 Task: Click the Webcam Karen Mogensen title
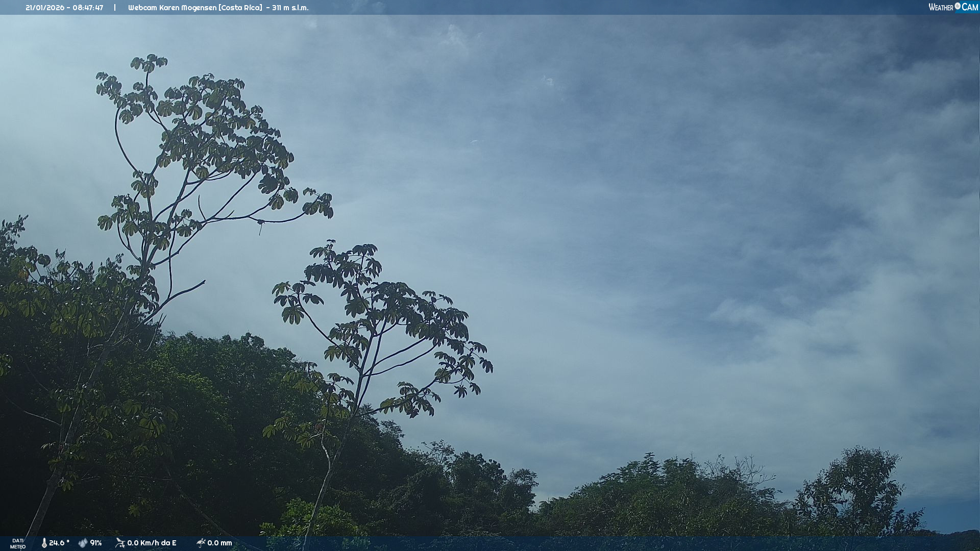(173, 8)
